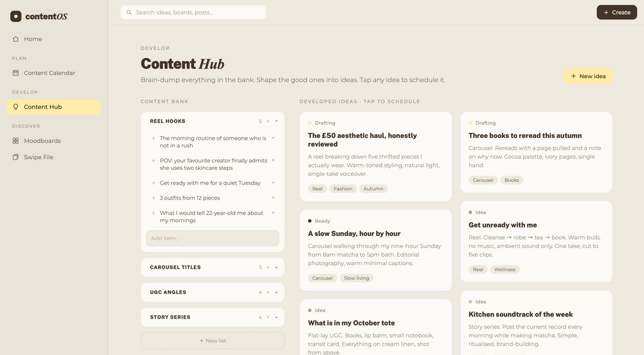Collapse the Reel Hooks list
The width and height of the screenshot is (644, 355).
[x=277, y=121]
